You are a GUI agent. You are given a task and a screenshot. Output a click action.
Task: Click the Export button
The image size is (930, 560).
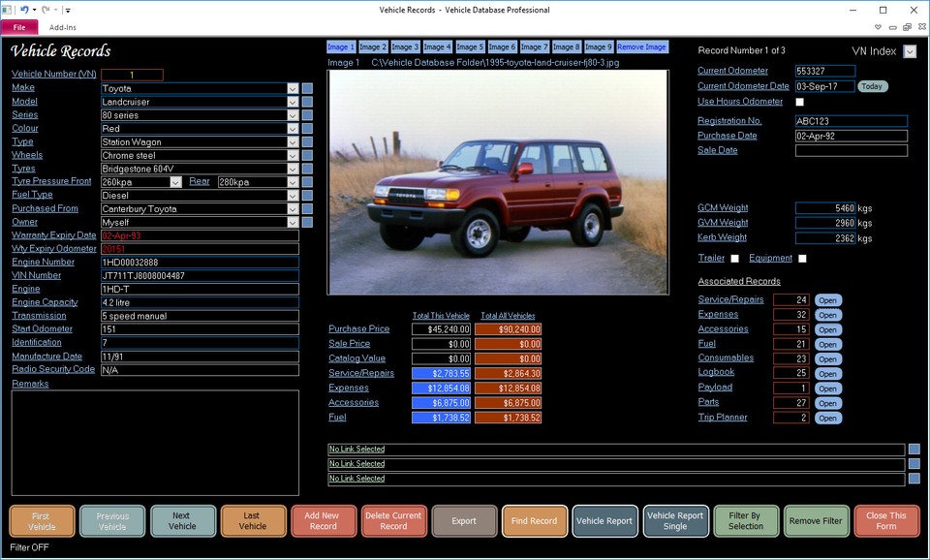464,521
